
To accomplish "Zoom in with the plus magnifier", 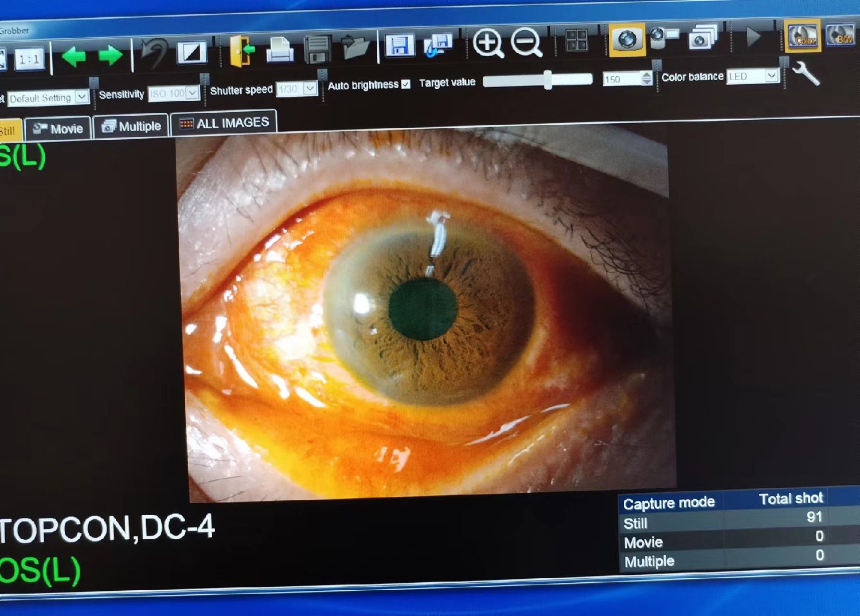I will click(487, 44).
